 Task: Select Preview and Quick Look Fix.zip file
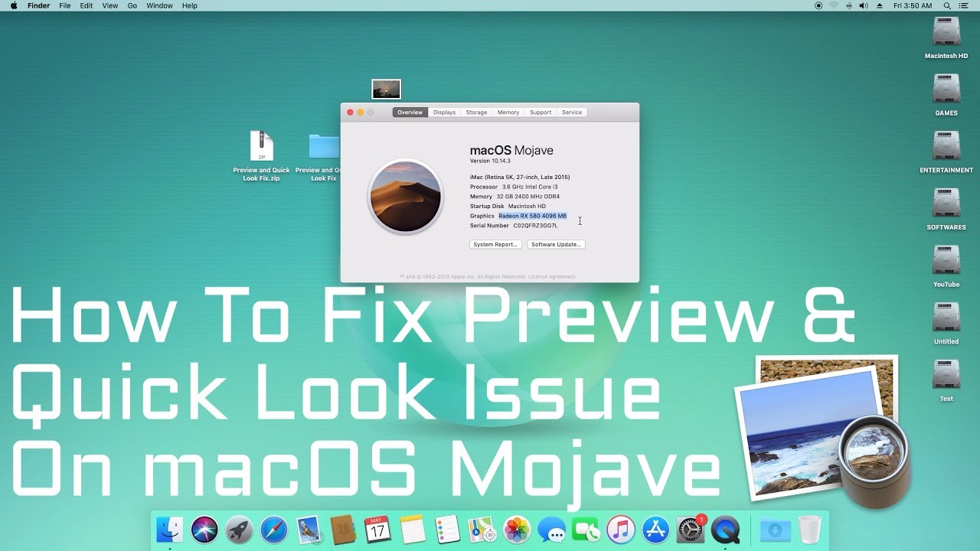point(262,156)
